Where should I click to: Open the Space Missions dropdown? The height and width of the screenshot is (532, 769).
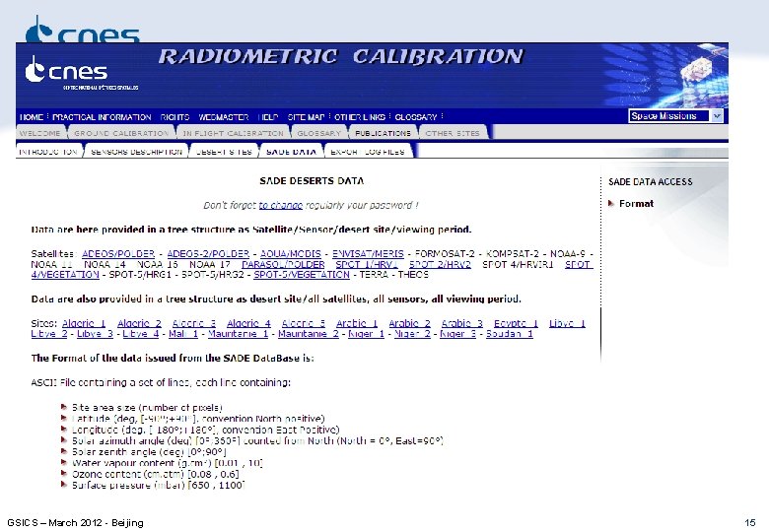[x=675, y=116]
